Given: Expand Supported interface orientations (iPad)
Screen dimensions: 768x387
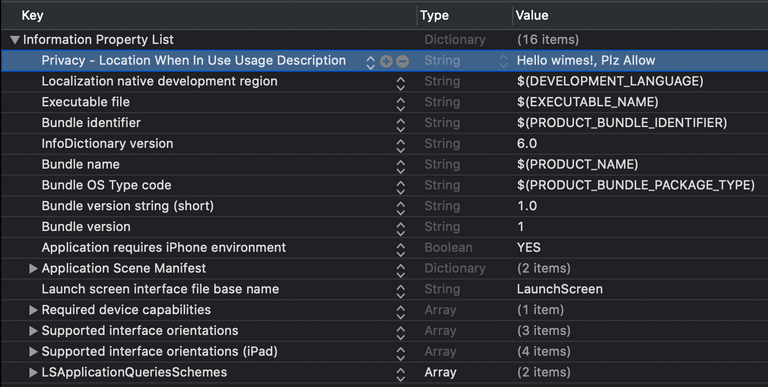Looking at the screenshot, I should (33, 352).
